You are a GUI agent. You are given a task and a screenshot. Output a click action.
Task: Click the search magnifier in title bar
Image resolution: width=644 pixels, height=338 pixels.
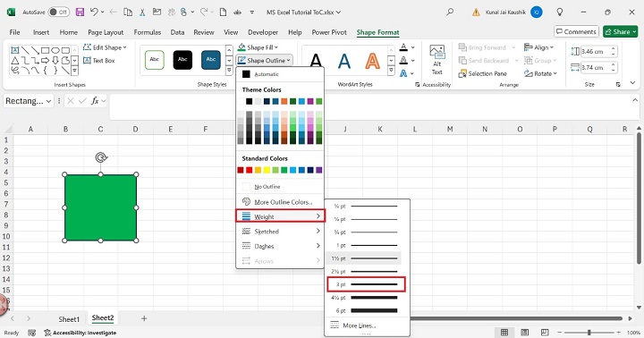coord(450,12)
